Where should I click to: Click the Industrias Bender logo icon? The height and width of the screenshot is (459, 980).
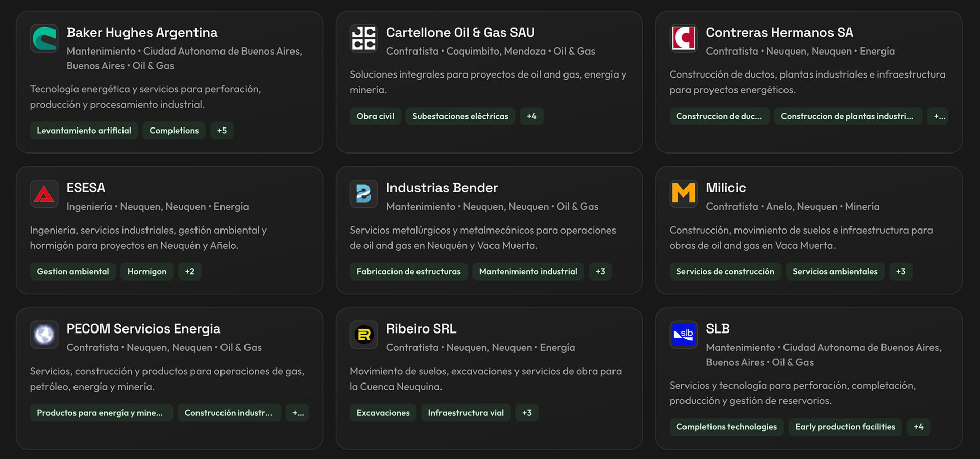coord(363,194)
